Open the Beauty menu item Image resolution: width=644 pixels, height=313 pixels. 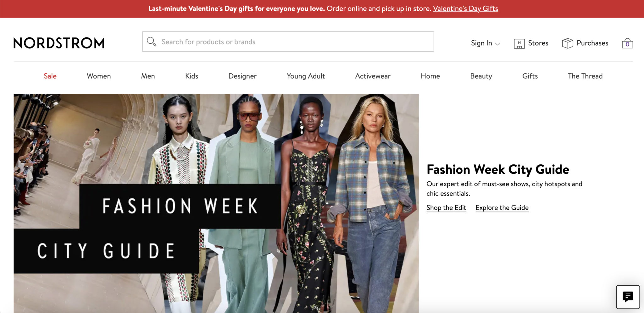click(x=481, y=76)
